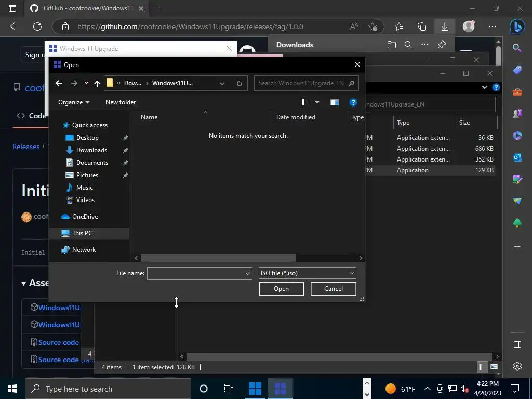
Task: Open the Edge profile avatar
Action: click(469, 26)
